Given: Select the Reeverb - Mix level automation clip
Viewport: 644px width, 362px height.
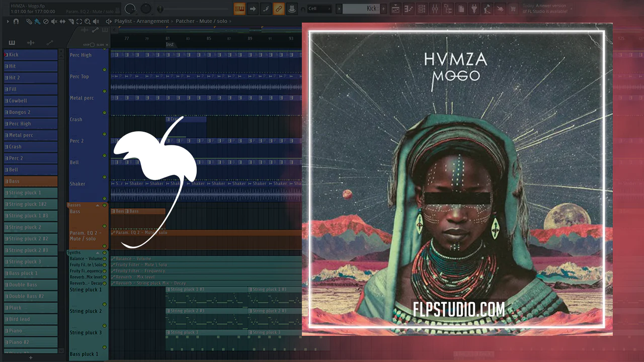Looking at the screenshot, I should 206,277.
